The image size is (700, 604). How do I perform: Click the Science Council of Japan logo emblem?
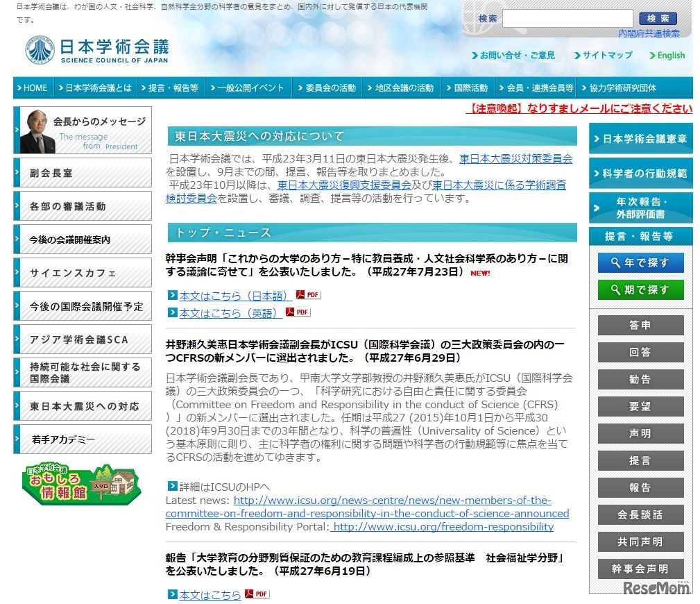pos(40,50)
